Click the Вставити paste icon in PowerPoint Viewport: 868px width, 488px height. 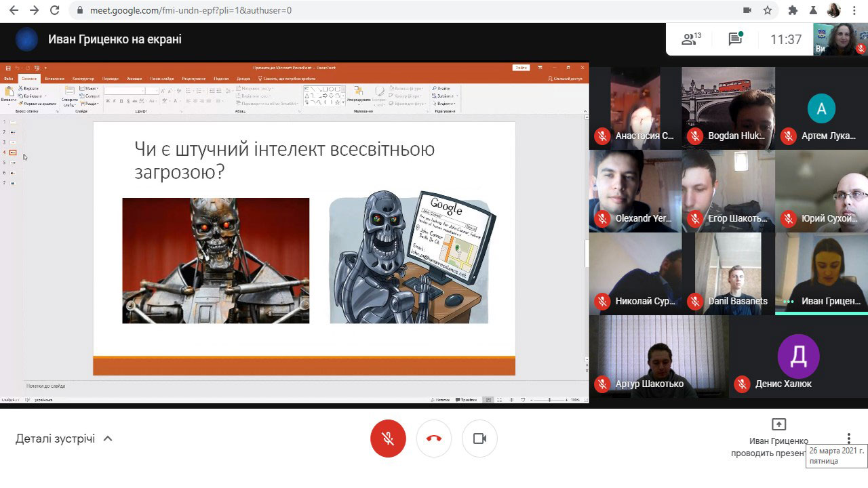(9, 94)
